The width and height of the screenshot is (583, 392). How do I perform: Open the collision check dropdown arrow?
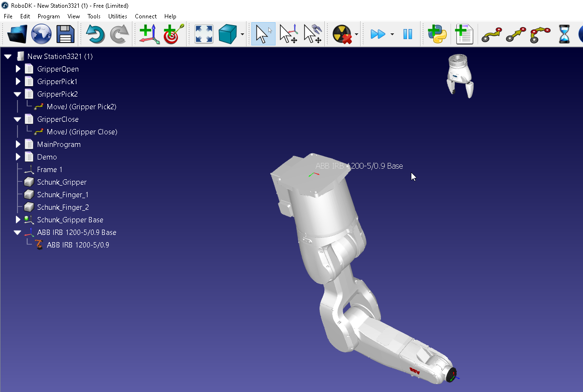point(357,34)
